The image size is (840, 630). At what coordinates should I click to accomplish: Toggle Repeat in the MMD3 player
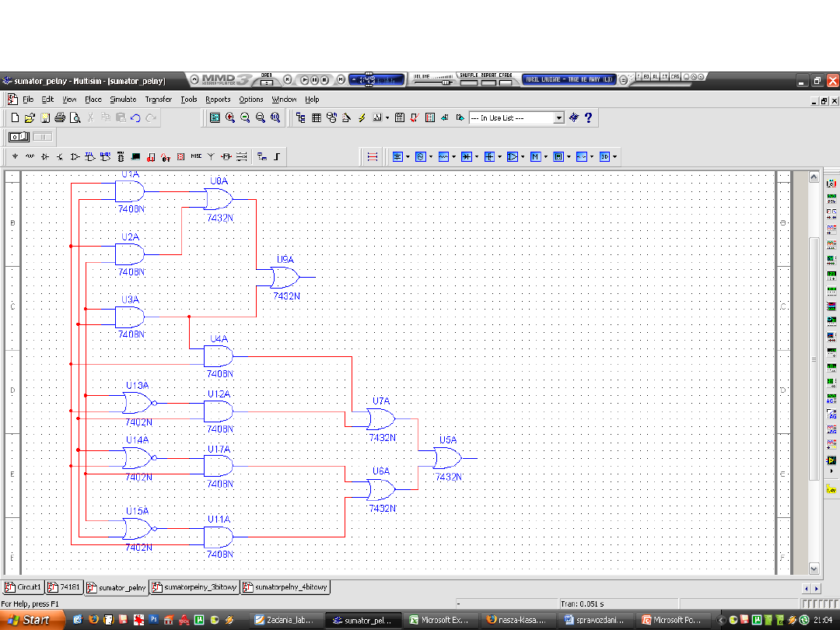(x=488, y=82)
